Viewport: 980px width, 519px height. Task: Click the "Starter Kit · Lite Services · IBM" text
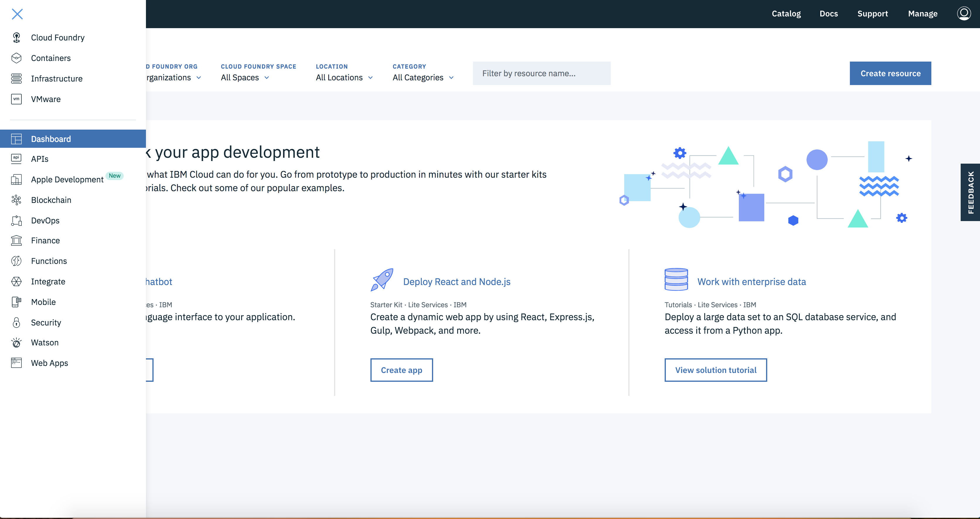[x=418, y=305]
